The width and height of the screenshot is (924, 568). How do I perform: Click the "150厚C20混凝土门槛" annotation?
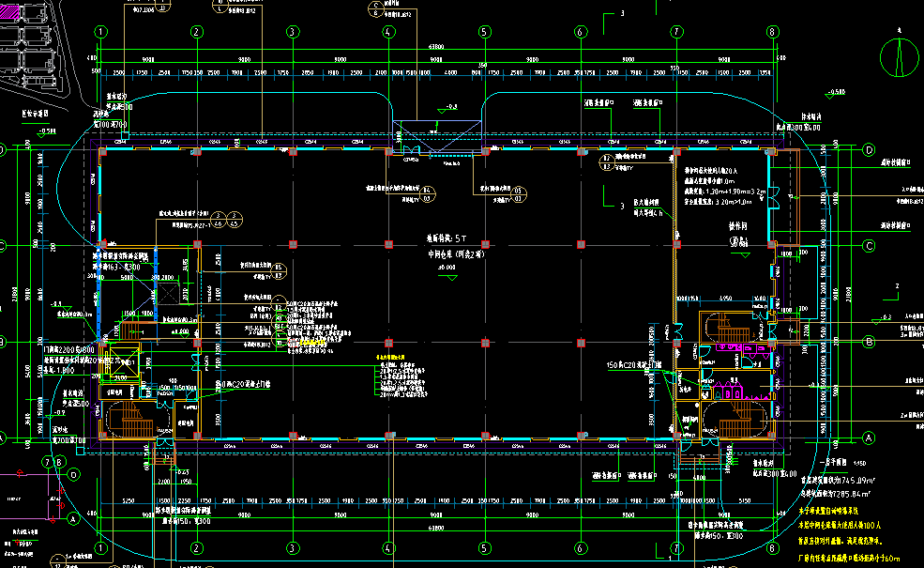(x=634, y=366)
